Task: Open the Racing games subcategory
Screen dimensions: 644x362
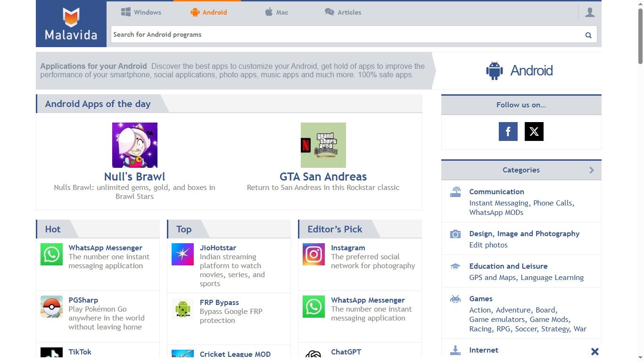Action: 480,329
